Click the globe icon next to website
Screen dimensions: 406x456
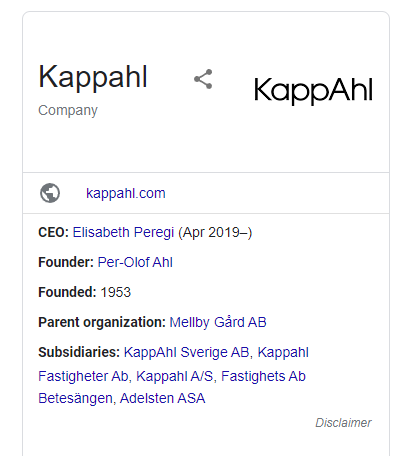click(50, 193)
